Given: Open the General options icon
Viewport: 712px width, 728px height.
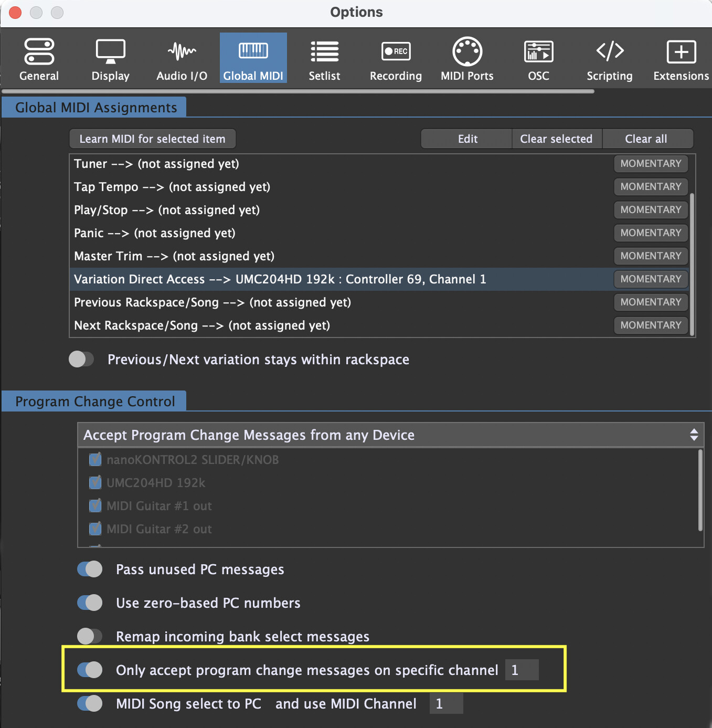Looking at the screenshot, I should point(39,59).
